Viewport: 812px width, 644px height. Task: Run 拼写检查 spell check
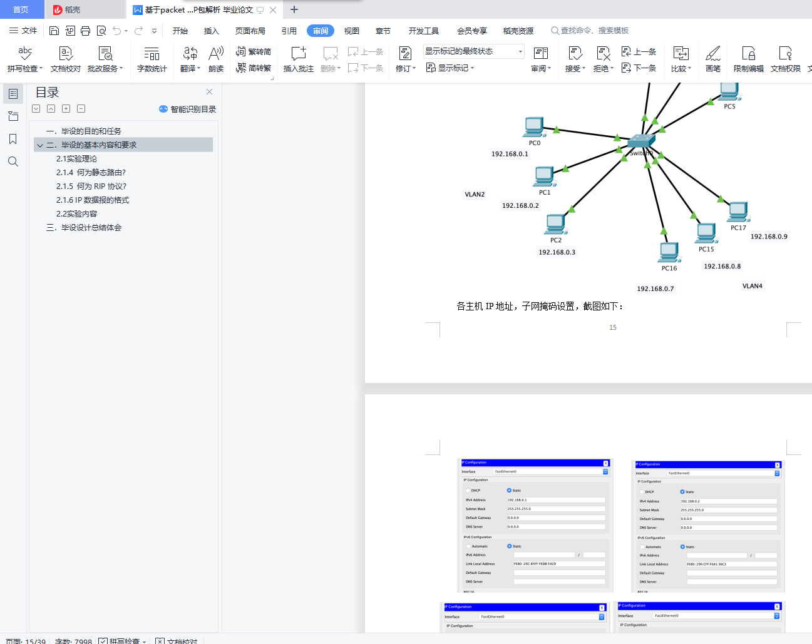[25, 59]
